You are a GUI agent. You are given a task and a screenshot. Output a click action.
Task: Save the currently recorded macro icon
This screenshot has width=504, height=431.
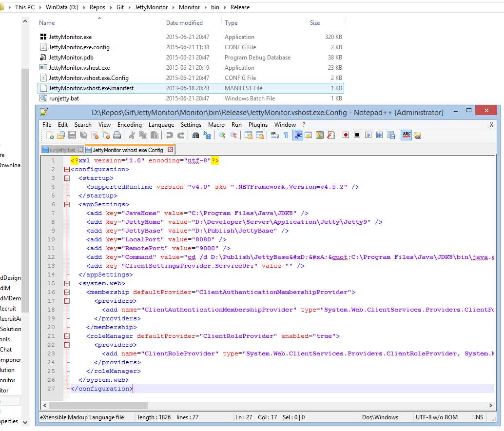point(391,136)
